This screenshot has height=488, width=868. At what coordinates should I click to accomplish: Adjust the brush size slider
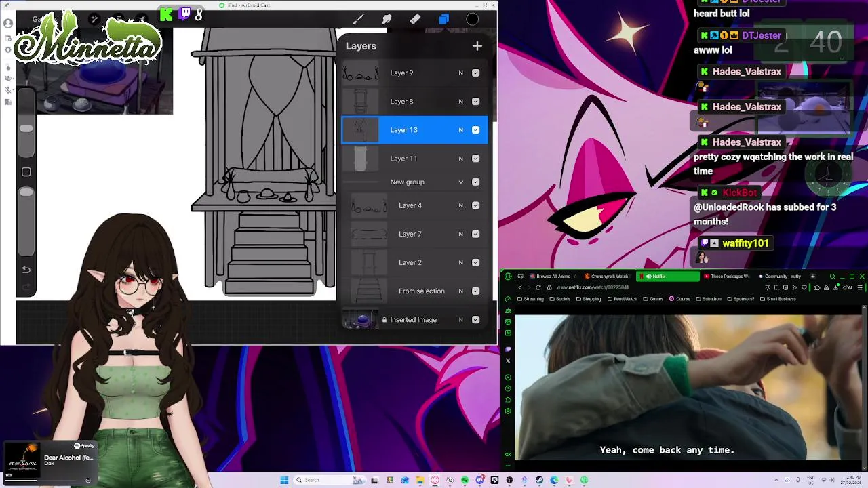pyautogui.click(x=26, y=128)
